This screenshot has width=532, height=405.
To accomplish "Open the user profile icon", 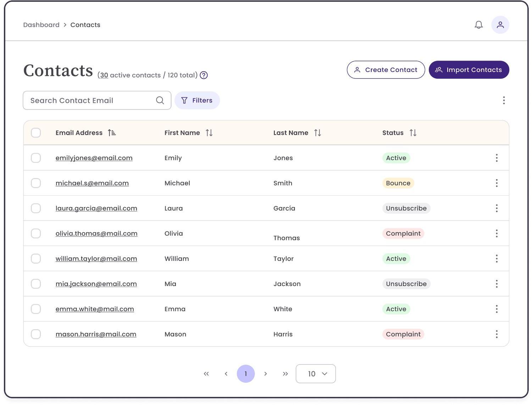I will tap(500, 25).
